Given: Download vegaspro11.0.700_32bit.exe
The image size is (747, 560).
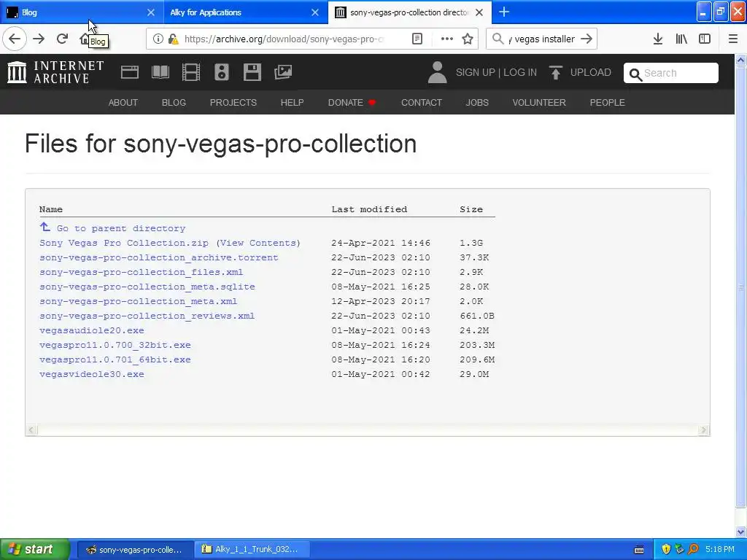Looking at the screenshot, I should click(115, 345).
